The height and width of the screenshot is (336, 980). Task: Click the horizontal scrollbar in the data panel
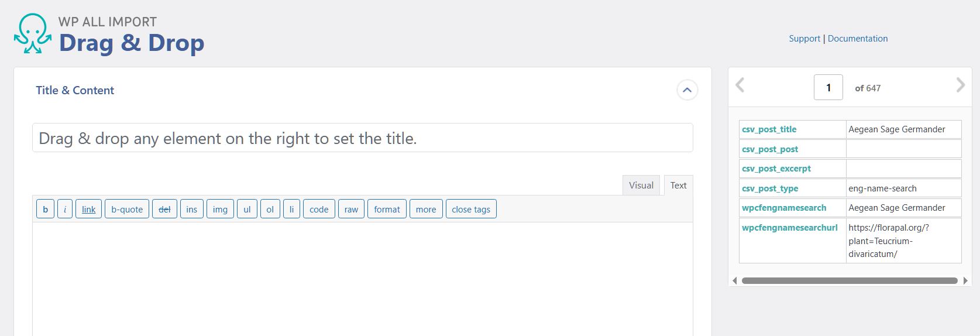point(850,281)
